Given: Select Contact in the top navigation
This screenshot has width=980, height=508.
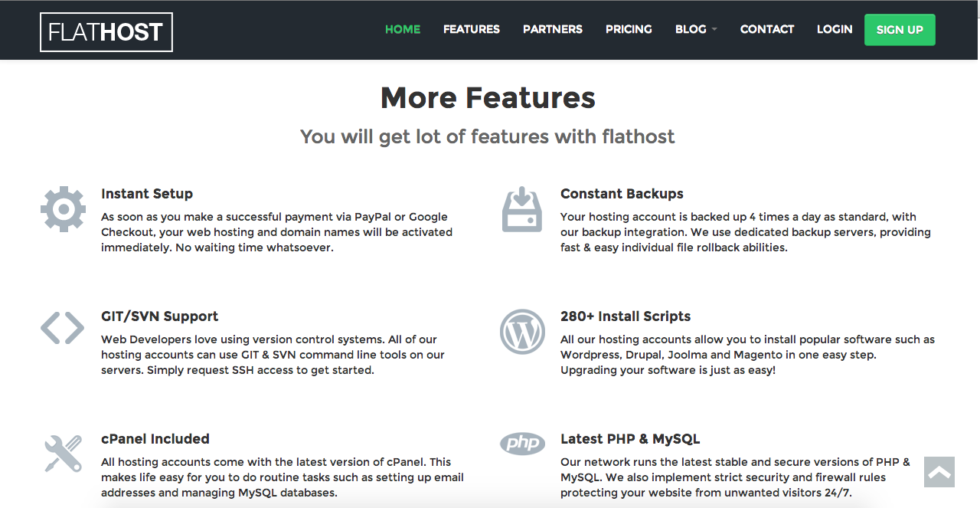Looking at the screenshot, I should pyautogui.click(x=767, y=29).
